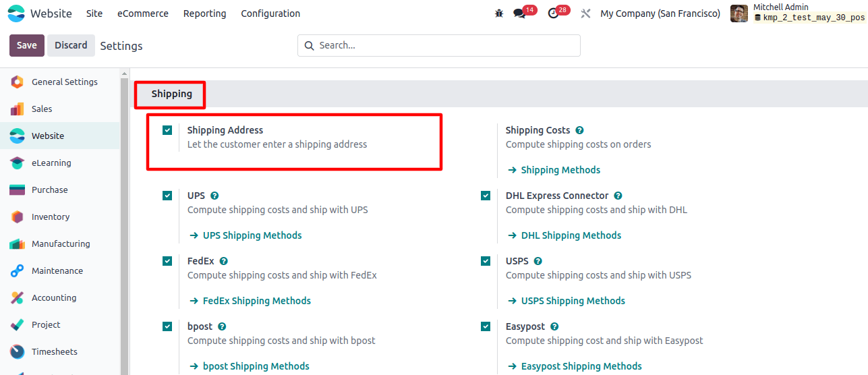Open the Odoo Website app logo
The image size is (868, 375).
coord(16,13)
